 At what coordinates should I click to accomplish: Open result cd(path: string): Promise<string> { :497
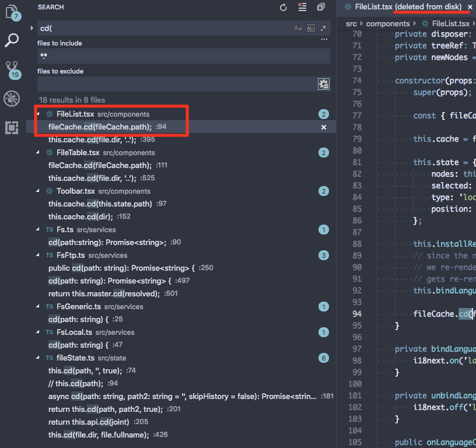click(181, 281)
